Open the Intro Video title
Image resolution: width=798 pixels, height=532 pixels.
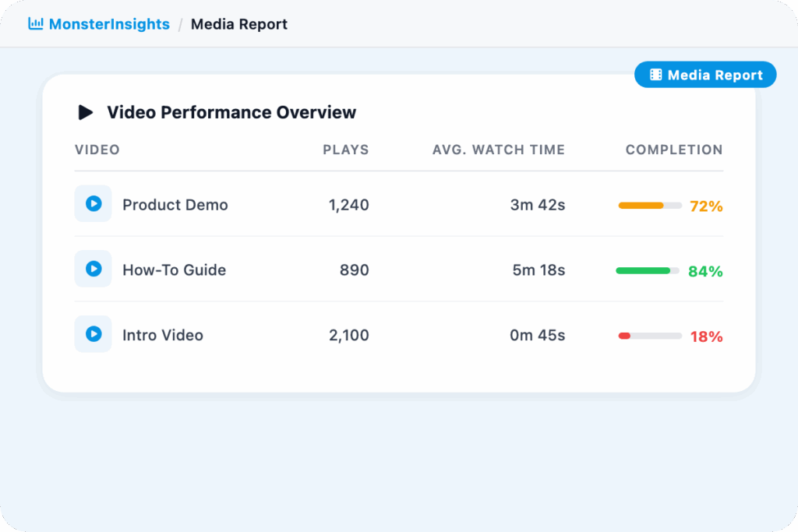point(163,336)
